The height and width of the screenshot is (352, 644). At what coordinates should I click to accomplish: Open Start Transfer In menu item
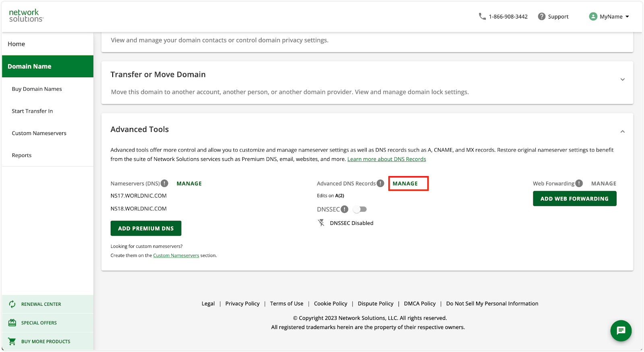[32, 111]
